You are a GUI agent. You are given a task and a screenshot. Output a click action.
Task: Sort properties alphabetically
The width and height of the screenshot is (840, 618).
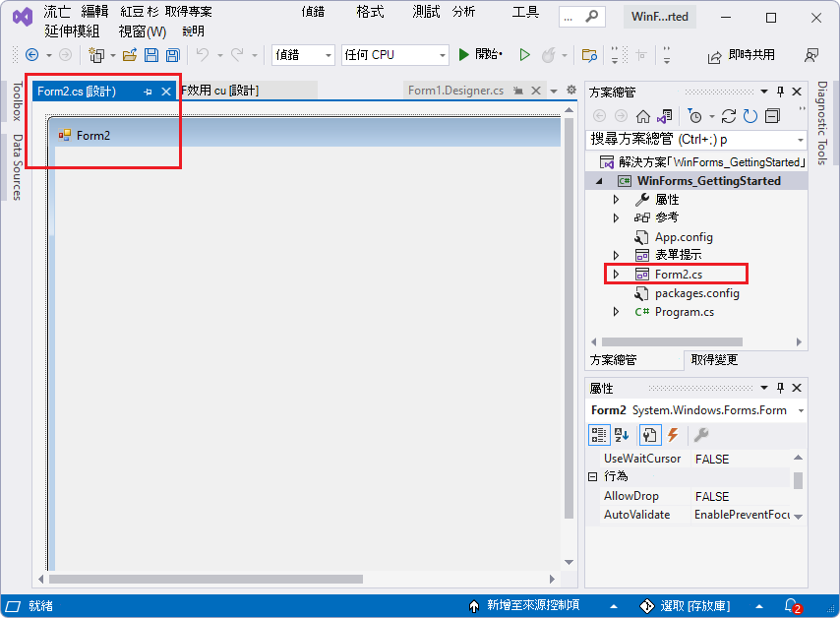click(622, 434)
